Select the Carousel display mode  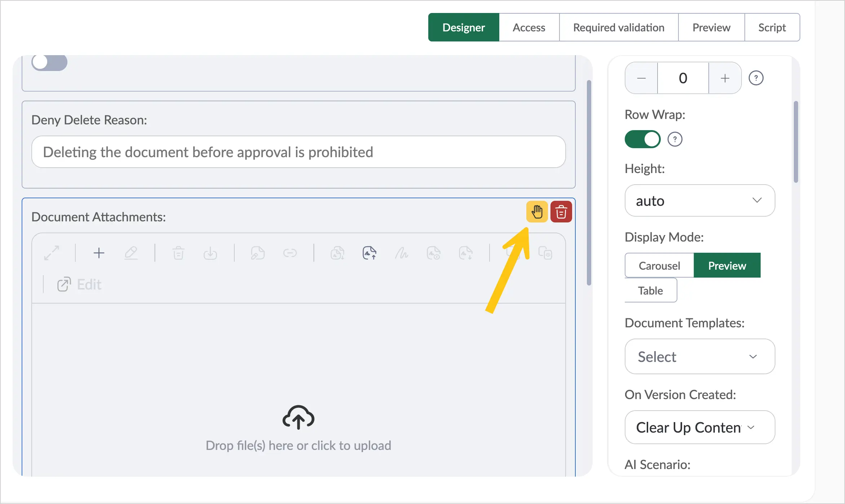[x=659, y=265]
